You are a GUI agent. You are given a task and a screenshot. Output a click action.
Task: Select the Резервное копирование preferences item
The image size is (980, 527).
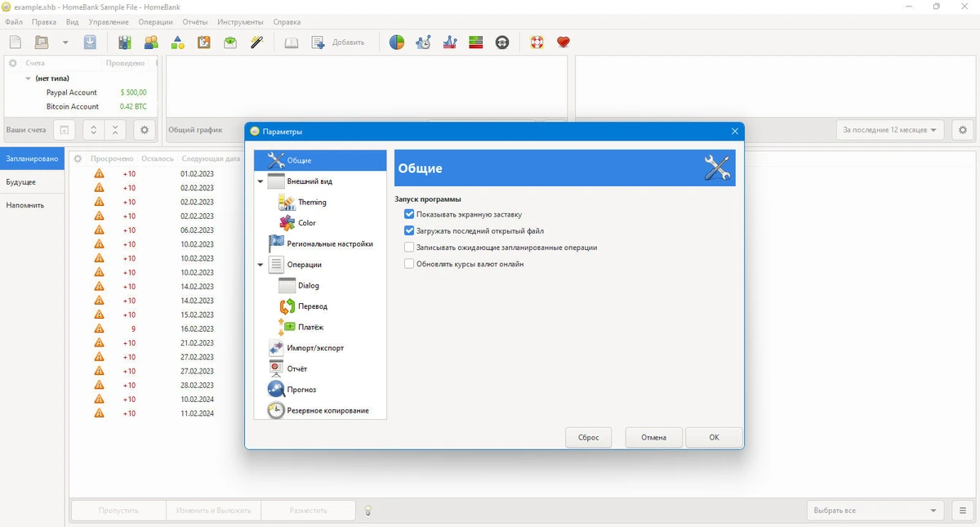point(327,410)
